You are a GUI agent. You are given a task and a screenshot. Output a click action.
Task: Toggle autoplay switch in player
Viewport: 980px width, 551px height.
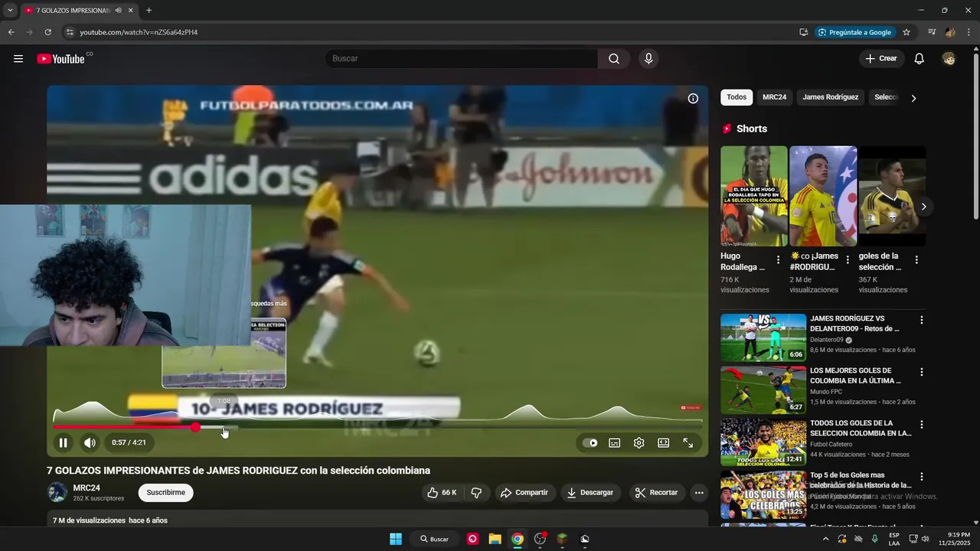590,442
